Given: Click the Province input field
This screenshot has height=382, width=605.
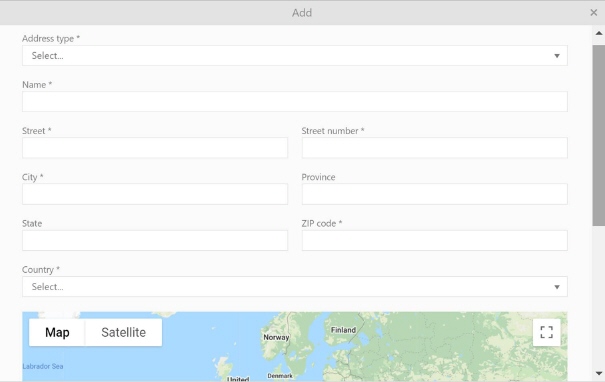Looking at the screenshot, I should tap(434, 194).
